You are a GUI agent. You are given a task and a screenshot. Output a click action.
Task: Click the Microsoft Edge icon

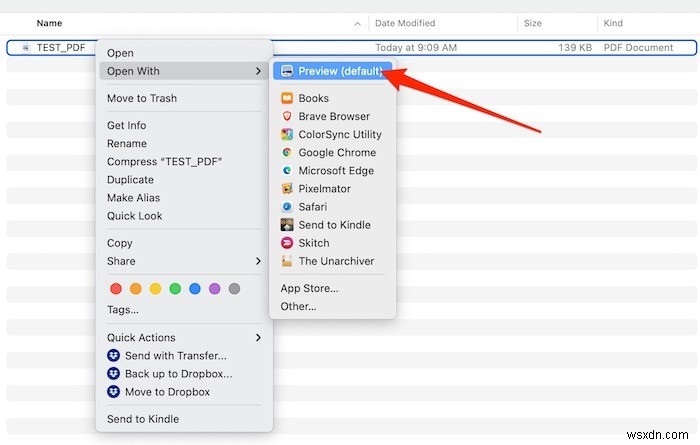[x=287, y=171]
